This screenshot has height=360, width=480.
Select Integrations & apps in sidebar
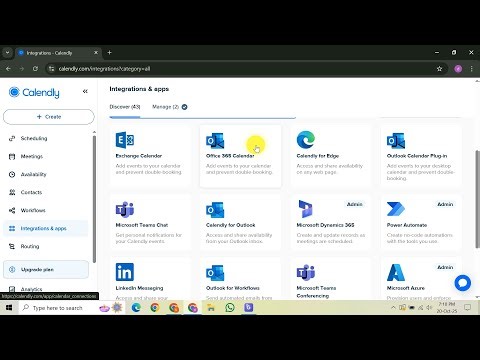(46, 228)
